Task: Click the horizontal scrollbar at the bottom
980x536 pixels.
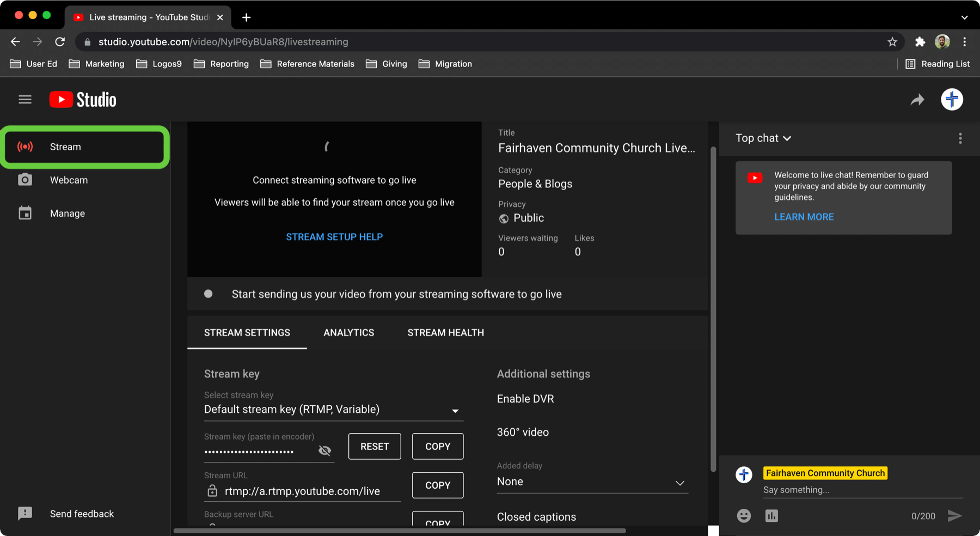Action: tap(400, 531)
